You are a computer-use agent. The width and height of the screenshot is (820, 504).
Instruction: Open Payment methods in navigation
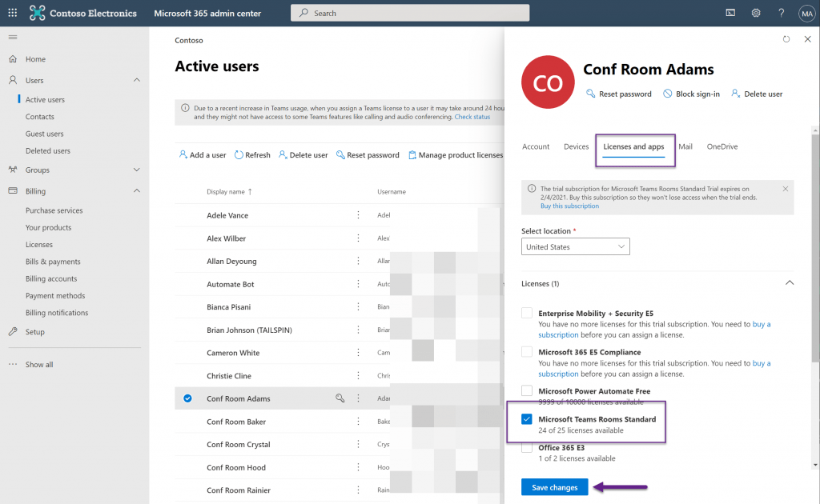(55, 296)
